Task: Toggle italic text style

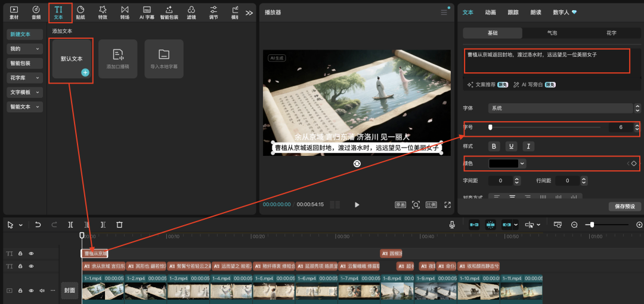Action: tap(528, 146)
